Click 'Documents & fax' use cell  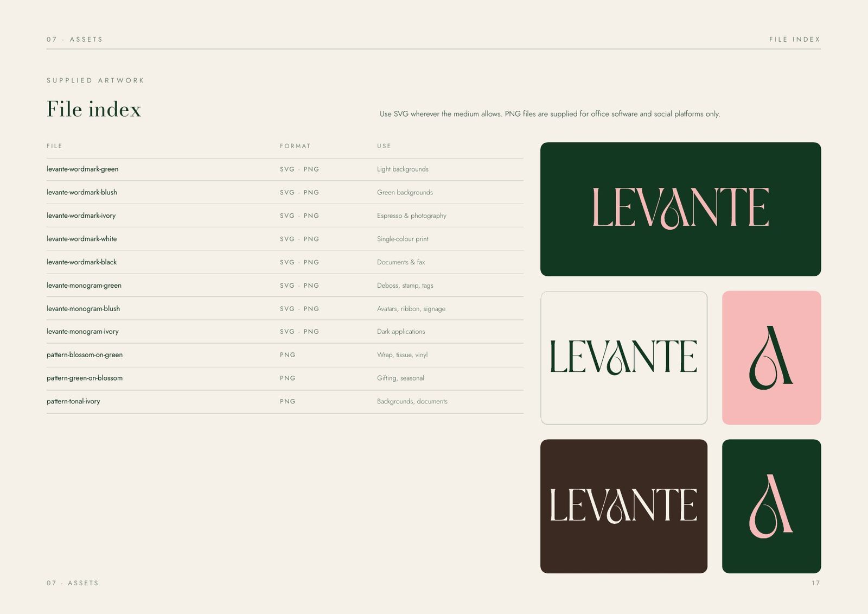[401, 262]
